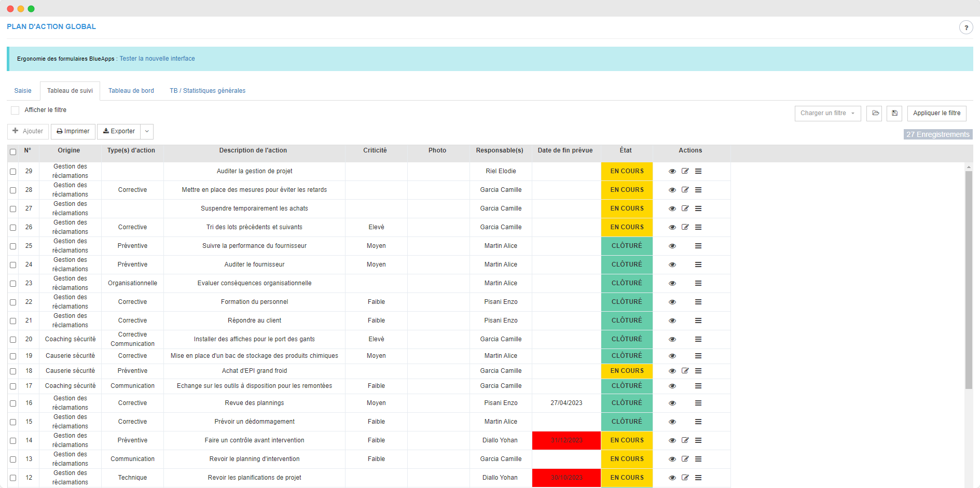The width and height of the screenshot is (980, 488).
Task: Edit action 29 Auditer la gestion de projet
Action: tap(685, 171)
